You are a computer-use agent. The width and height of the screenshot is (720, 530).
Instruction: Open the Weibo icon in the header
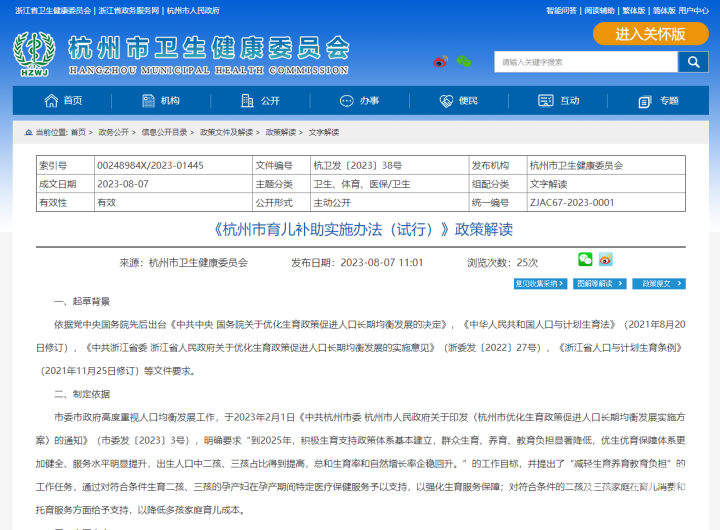441,62
